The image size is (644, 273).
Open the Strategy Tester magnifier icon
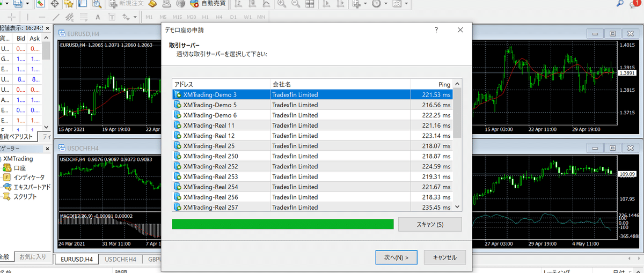tap(97, 4)
